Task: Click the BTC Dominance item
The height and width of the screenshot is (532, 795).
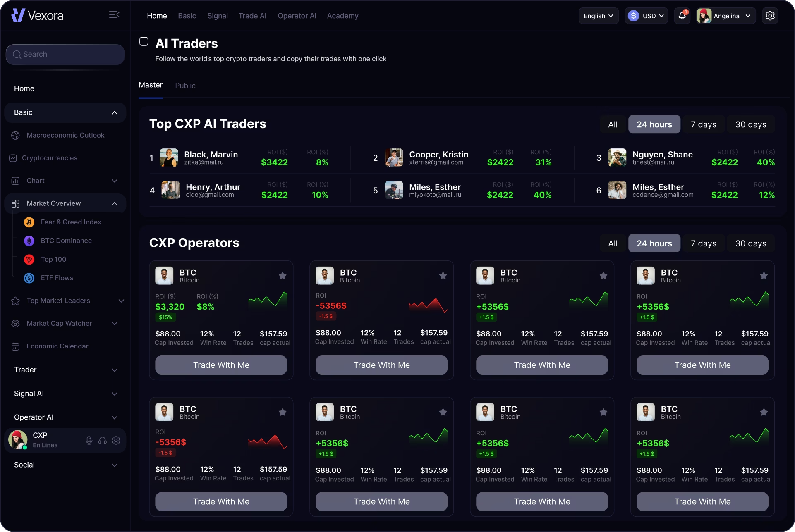Action: pyautogui.click(x=66, y=241)
